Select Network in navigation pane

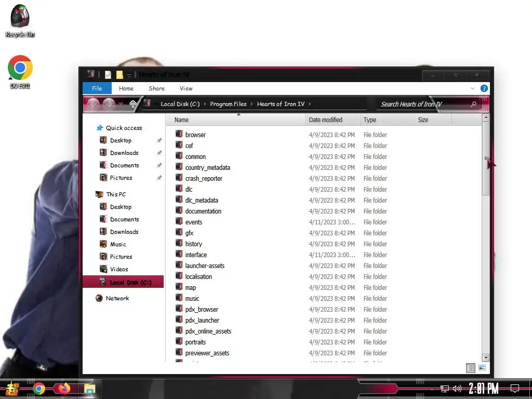pyautogui.click(x=117, y=298)
